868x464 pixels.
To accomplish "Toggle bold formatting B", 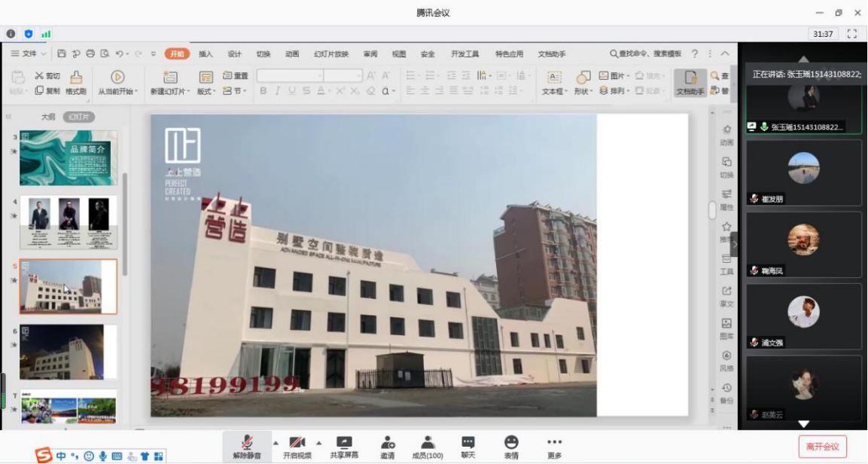I will pyautogui.click(x=263, y=91).
